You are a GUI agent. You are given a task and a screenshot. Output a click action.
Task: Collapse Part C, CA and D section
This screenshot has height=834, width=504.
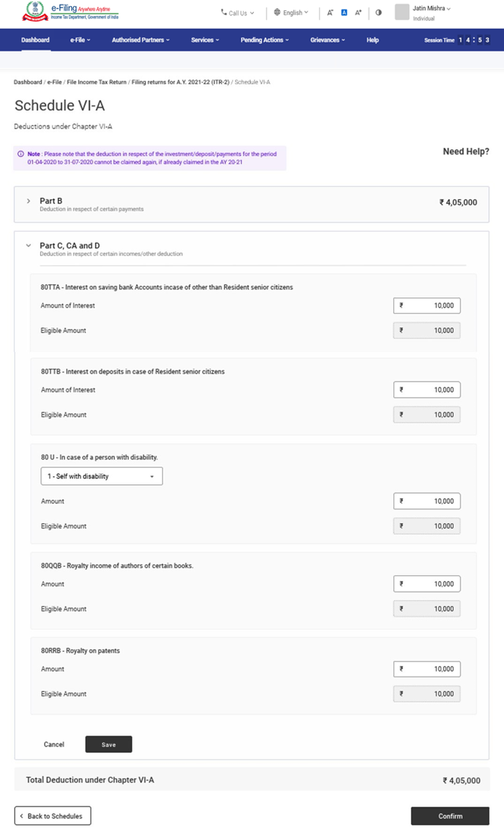tap(29, 246)
